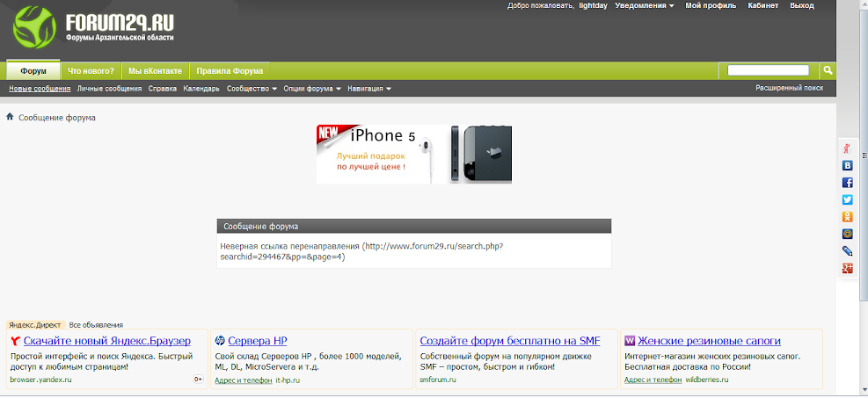
Task: Click the Сообщение форума panel header
Action: coord(414,226)
